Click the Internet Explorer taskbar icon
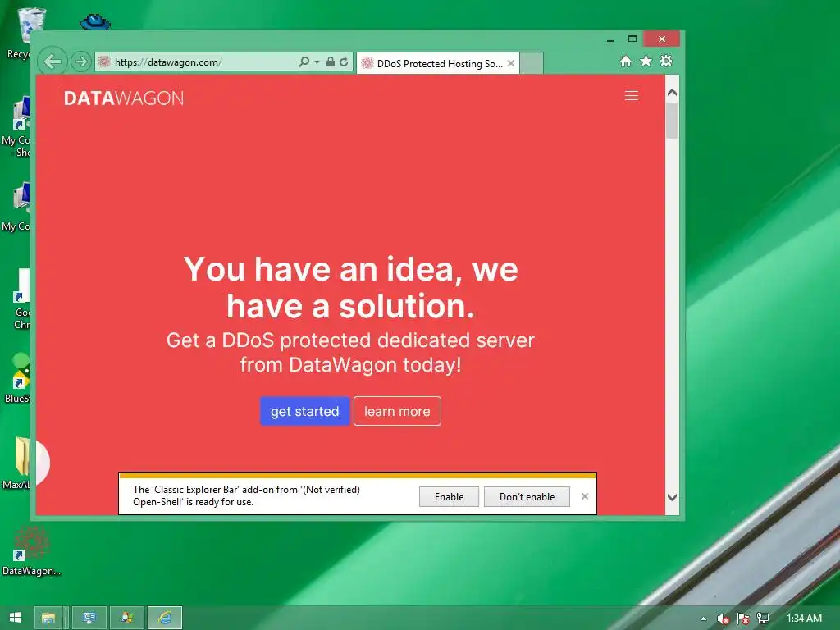Screen dimensions: 840x630 pos(165,618)
